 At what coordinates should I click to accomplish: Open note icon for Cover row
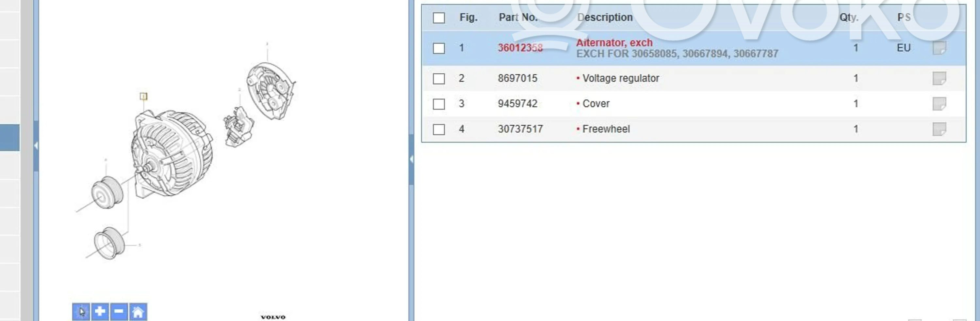point(939,104)
